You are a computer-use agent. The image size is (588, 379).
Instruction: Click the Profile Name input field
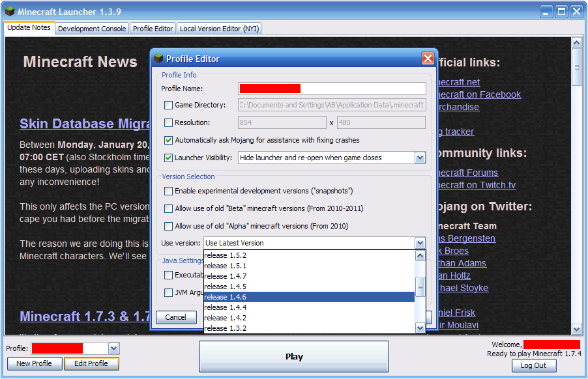(x=332, y=89)
